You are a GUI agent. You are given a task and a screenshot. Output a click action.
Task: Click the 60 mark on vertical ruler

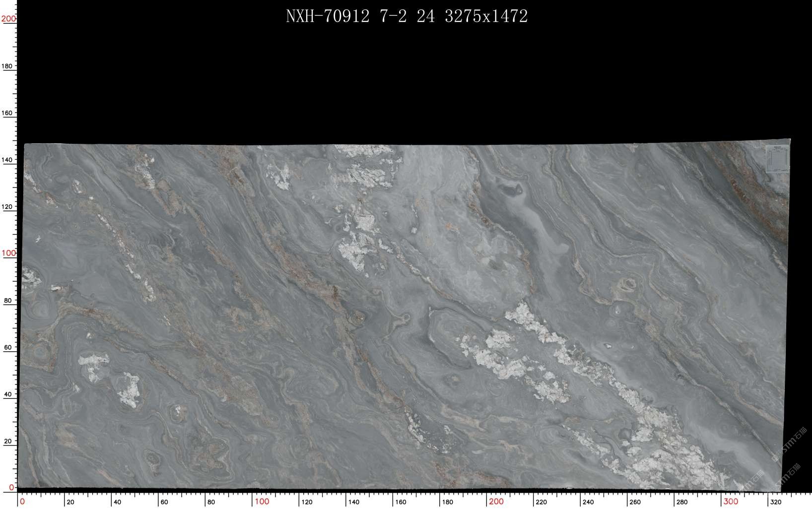(8, 347)
